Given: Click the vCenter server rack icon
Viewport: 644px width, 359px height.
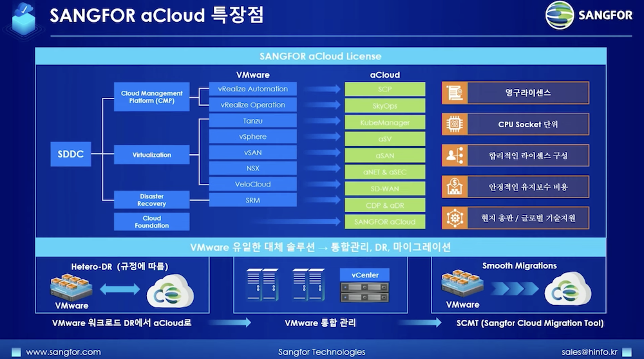Looking at the screenshot, I should pos(365,291).
